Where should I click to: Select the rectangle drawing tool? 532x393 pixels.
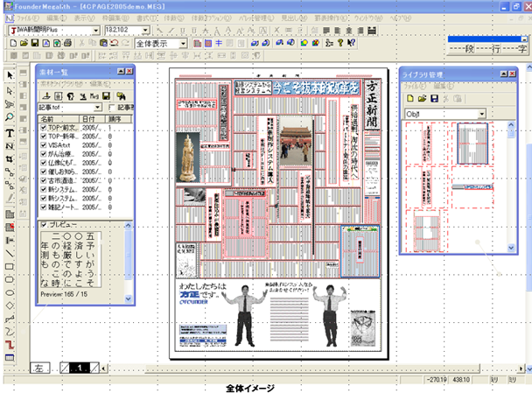10,266
